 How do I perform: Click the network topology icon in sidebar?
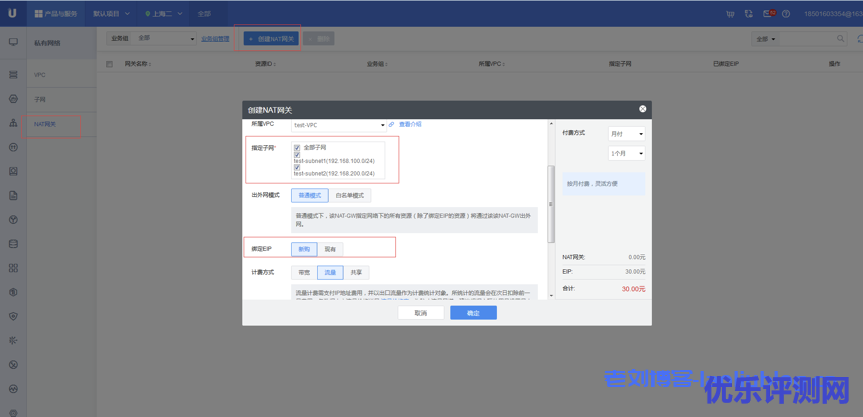pyautogui.click(x=13, y=123)
